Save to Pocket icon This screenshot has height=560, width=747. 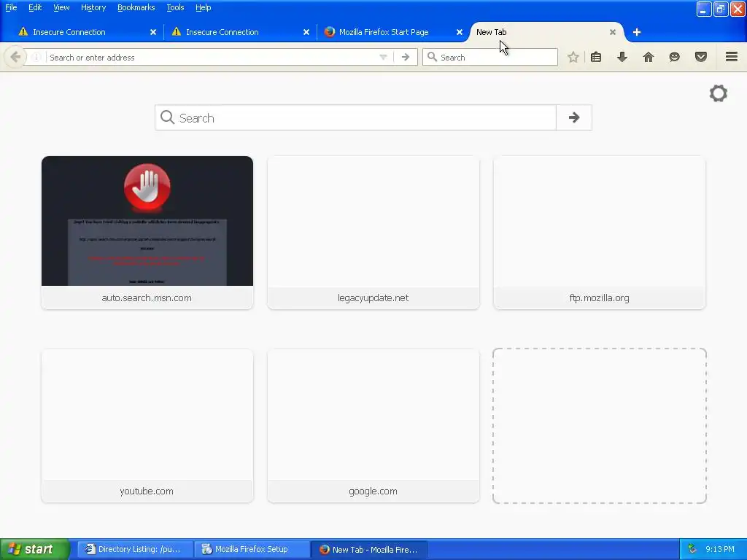pyautogui.click(x=701, y=57)
